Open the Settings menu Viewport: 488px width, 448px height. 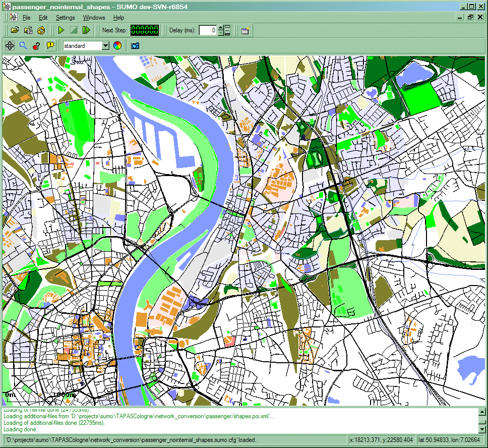pos(65,18)
